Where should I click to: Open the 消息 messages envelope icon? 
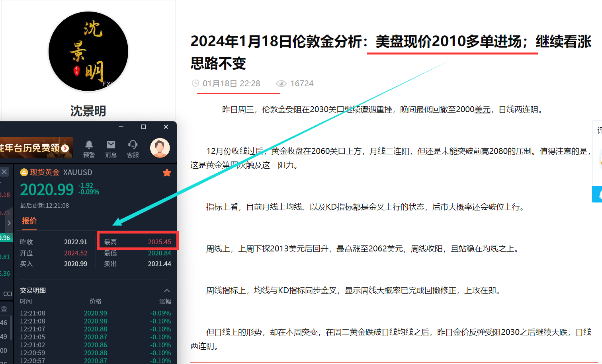click(111, 144)
